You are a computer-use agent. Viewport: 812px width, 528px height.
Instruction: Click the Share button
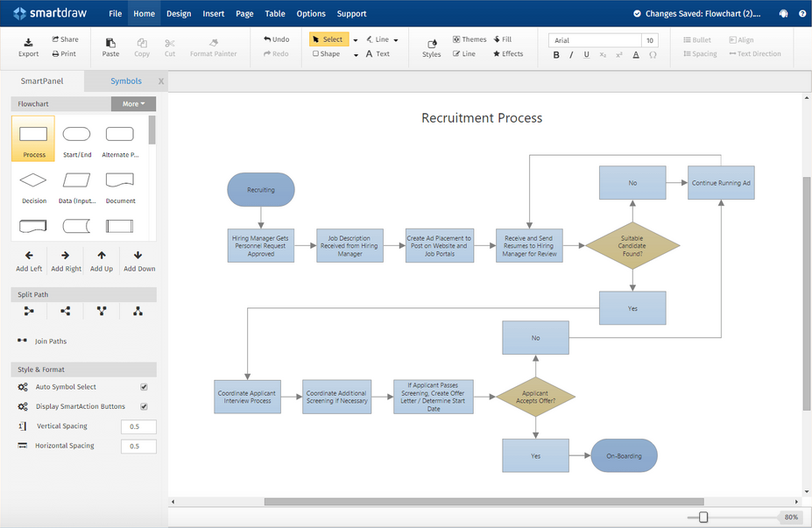[65, 39]
